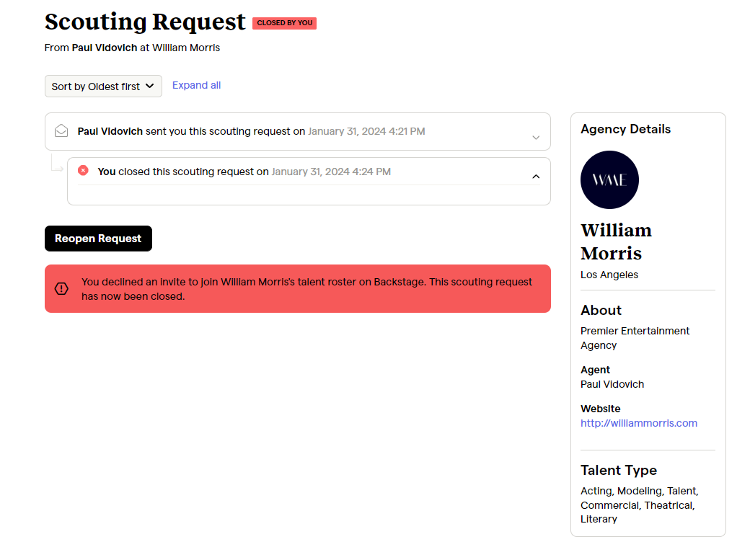Click the Premier Entertainment Agency description
750x560 pixels.
pyautogui.click(x=635, y=338)
